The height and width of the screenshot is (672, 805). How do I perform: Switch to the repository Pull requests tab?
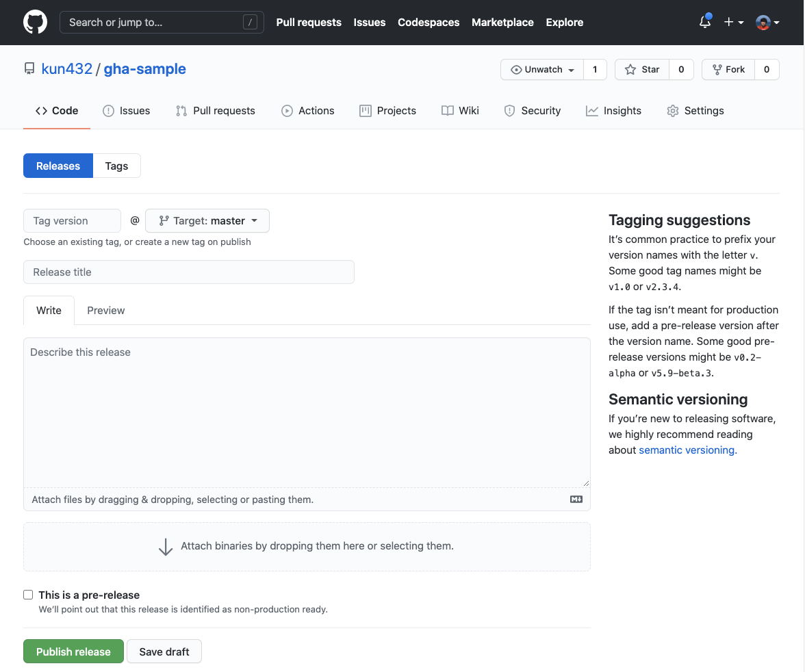click(215, 110)
